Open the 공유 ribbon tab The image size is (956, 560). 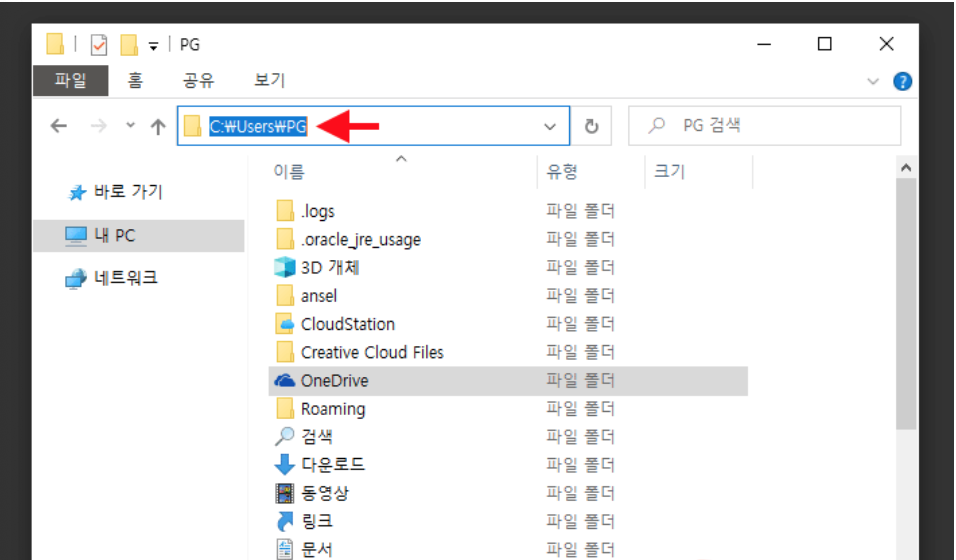198,81
